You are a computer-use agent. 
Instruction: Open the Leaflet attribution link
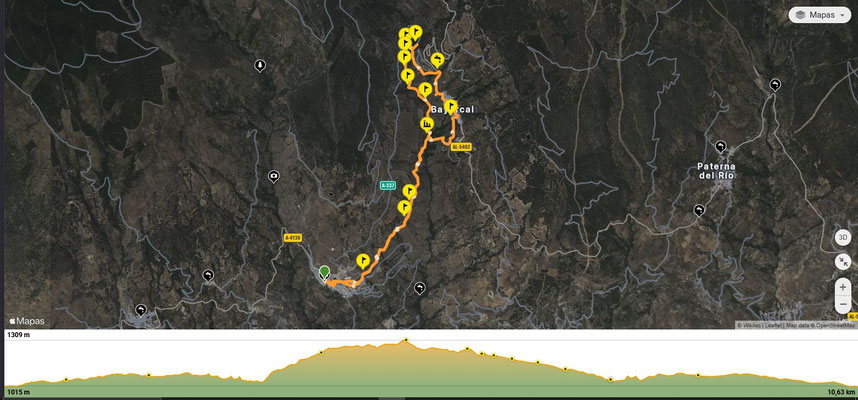(x=773, y=325)
